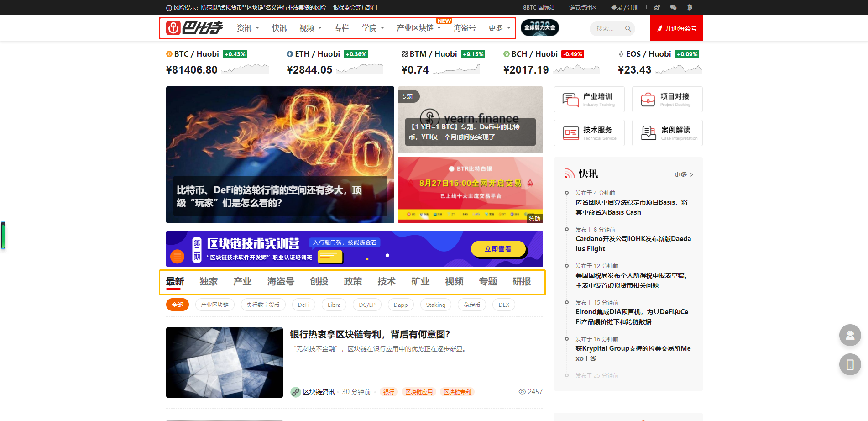Expand the 产业区块链 dropdown menu
The width and height of the screenshot is (868, 421).
point(419,28)
